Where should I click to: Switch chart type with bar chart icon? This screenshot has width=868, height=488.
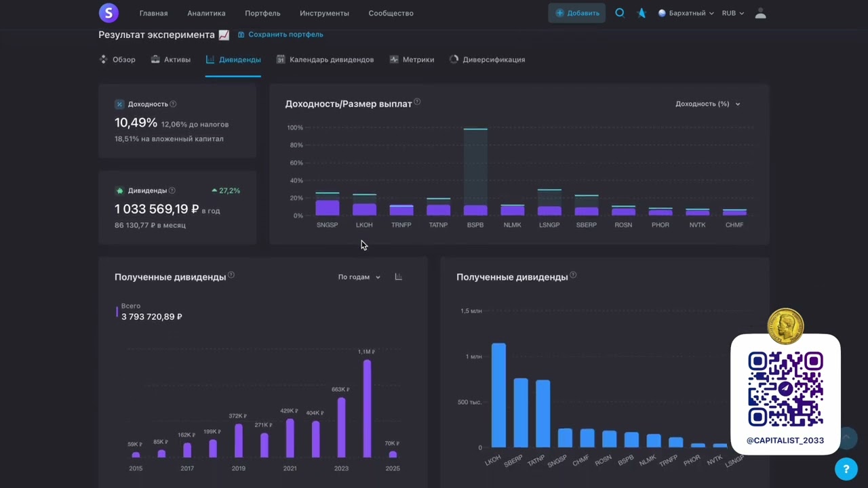pyautogui.click(x=399, y=277)
